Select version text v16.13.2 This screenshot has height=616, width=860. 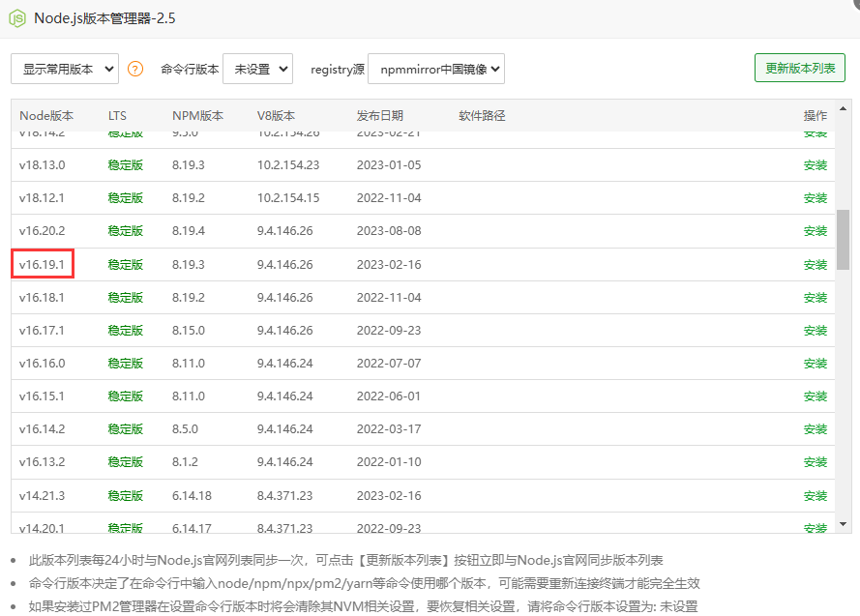pyautogui.click(x=43, y=462)
